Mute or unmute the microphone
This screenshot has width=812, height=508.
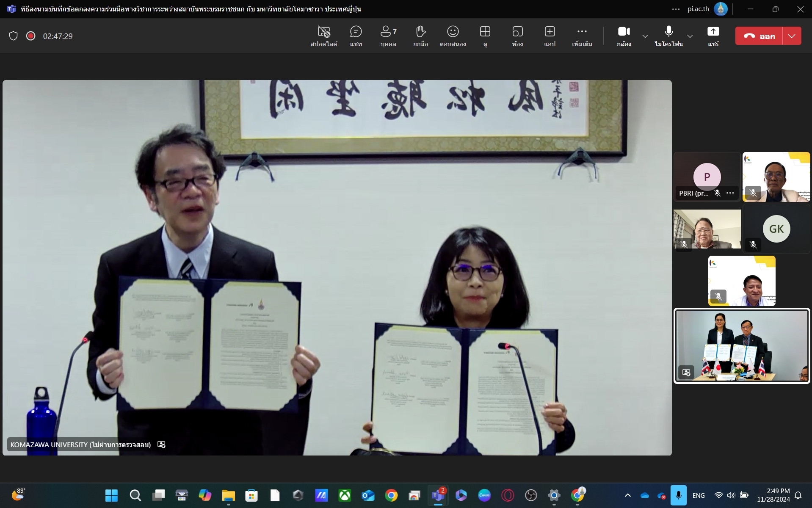click(x=668, y=36)
